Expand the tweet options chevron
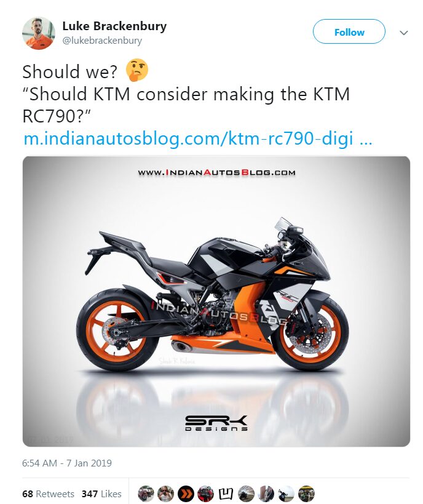Image resolution: width=423 pixels, height=504 pixels. tap(404, 33)
